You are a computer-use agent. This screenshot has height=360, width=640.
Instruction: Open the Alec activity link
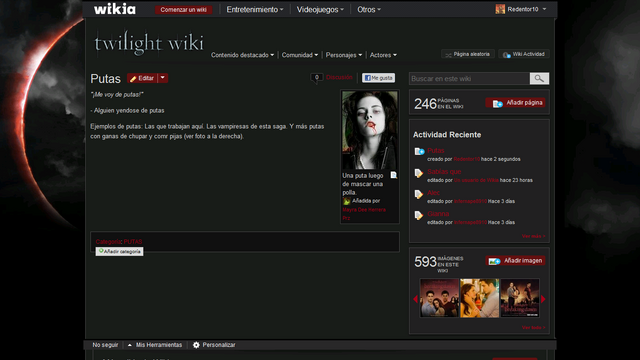[x=433, y=193]
